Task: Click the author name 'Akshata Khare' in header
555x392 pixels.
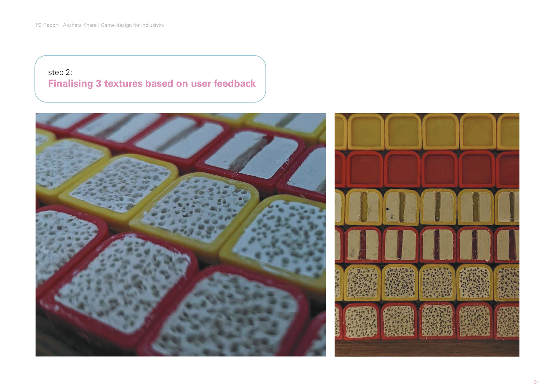Action: [80, 25]
